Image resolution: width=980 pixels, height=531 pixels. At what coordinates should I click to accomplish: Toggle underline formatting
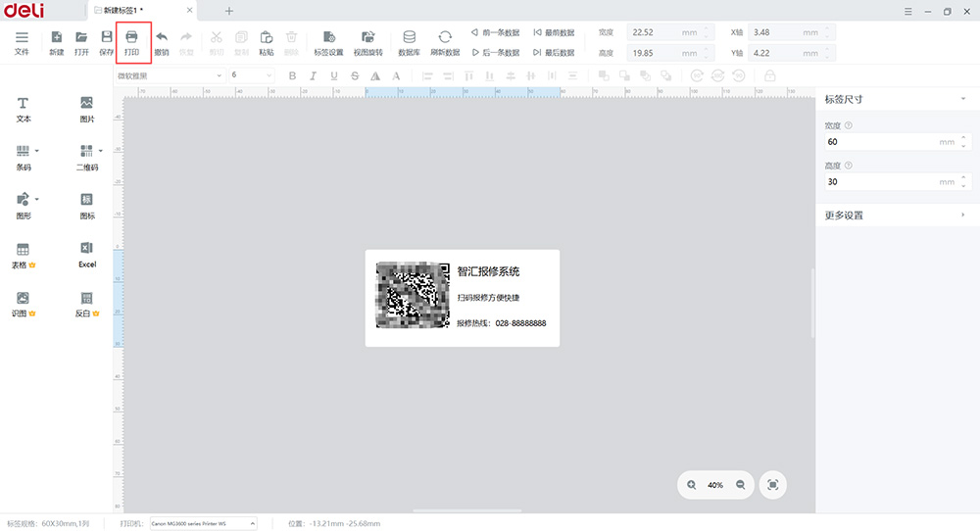(x=334, y=75)
